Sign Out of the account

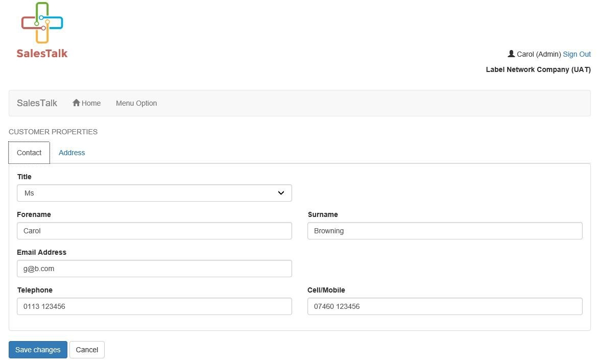click(577, 54)
